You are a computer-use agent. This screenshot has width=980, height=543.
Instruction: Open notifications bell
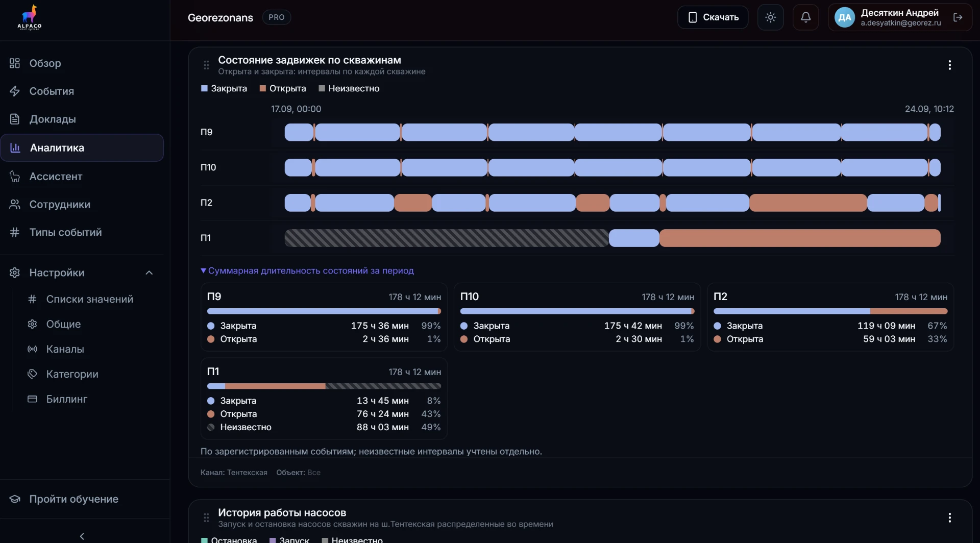coord(805,17)
